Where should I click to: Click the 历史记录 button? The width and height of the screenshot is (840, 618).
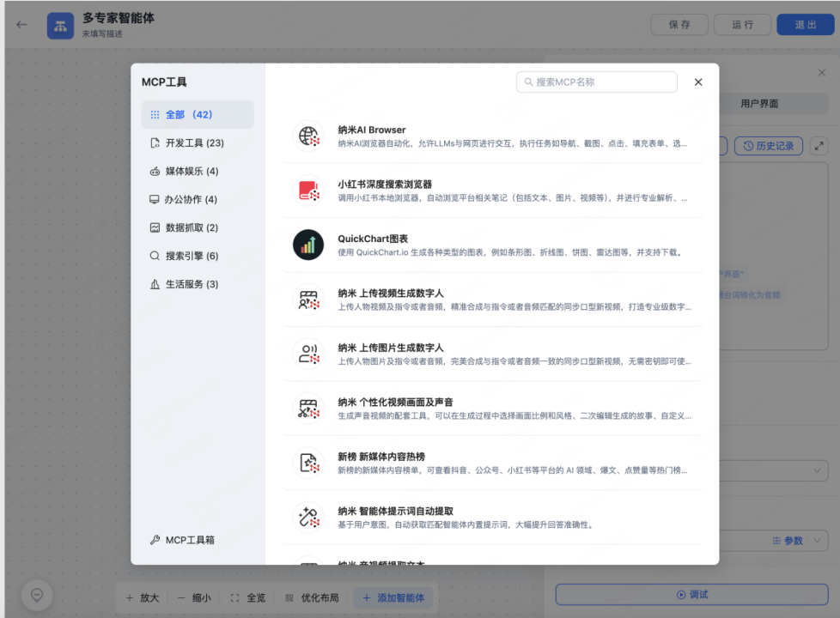point(769,146)
